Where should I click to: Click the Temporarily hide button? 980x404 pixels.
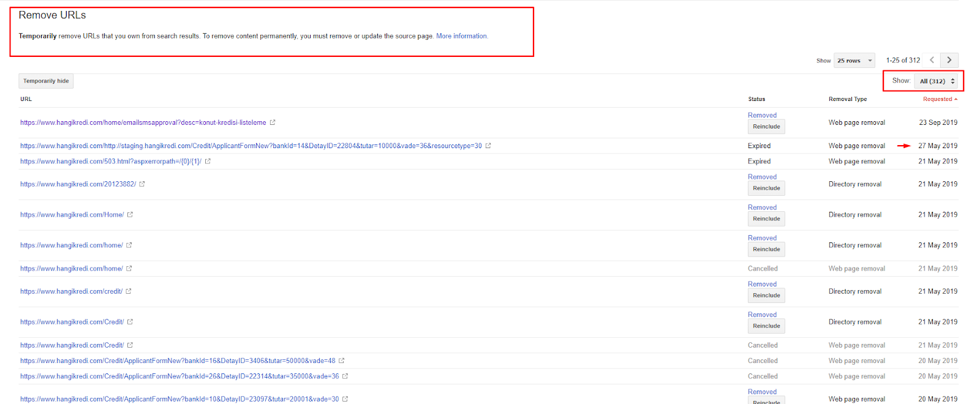pyautogui.click(x=46, y=81)
